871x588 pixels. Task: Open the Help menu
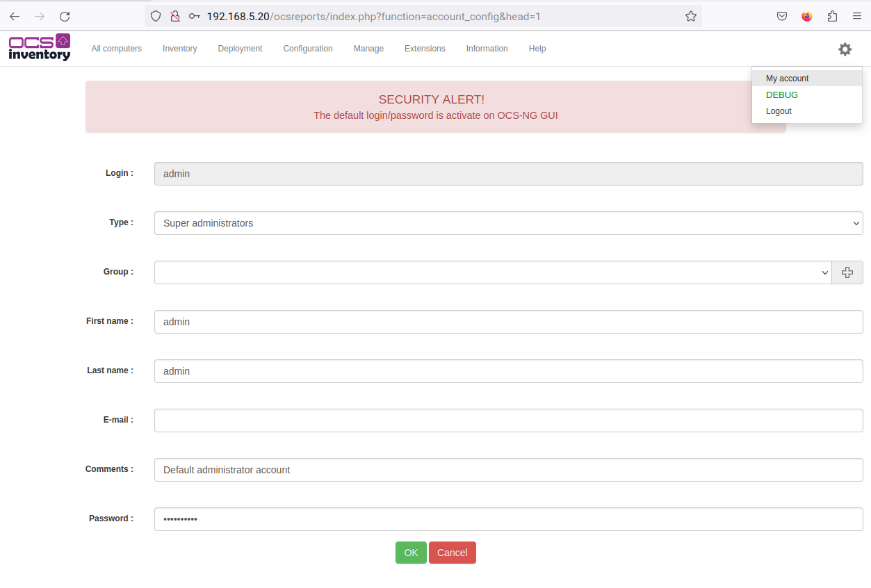[537, 49]
